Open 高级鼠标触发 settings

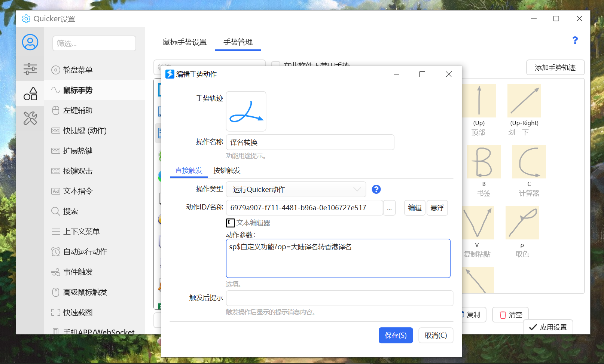point(94,292)
